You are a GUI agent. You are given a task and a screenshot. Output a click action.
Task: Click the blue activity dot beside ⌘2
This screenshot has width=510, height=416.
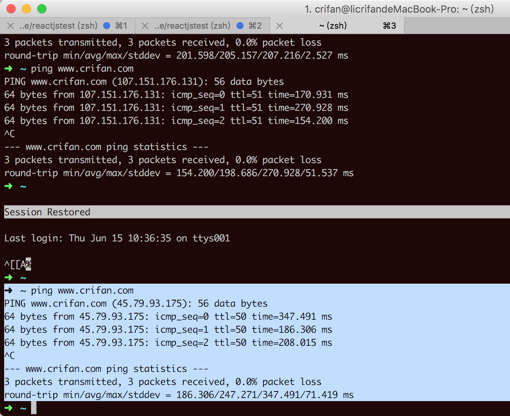pos(240,26)
